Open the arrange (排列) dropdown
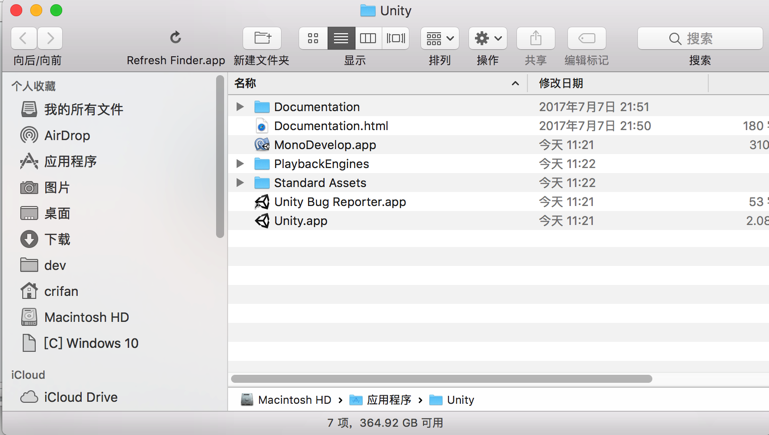Viewport: 769px width, 435px height. click(x=439, y=38)
